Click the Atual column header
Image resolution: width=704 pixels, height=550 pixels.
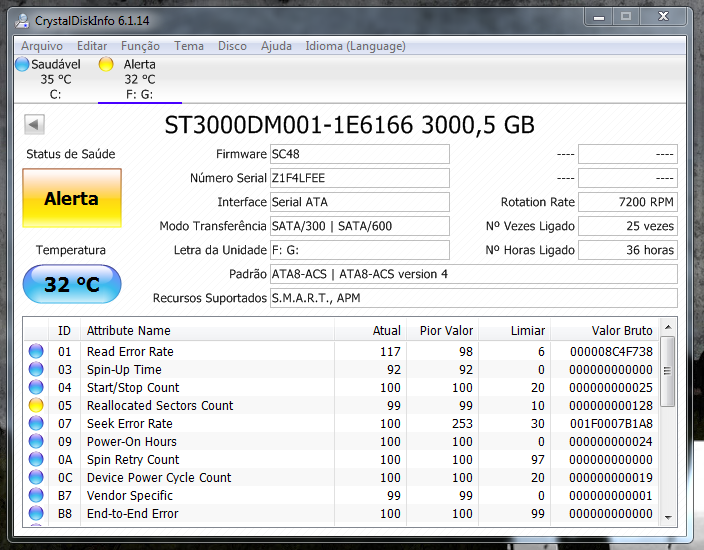pyautogui.click(x=371, y=330)
